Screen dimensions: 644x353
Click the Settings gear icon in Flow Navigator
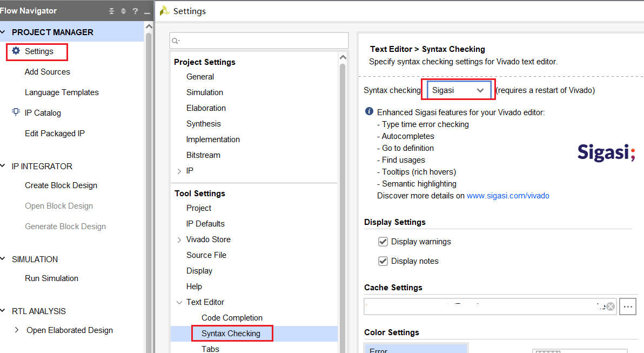pyautogui.click(x=16, y=51)
